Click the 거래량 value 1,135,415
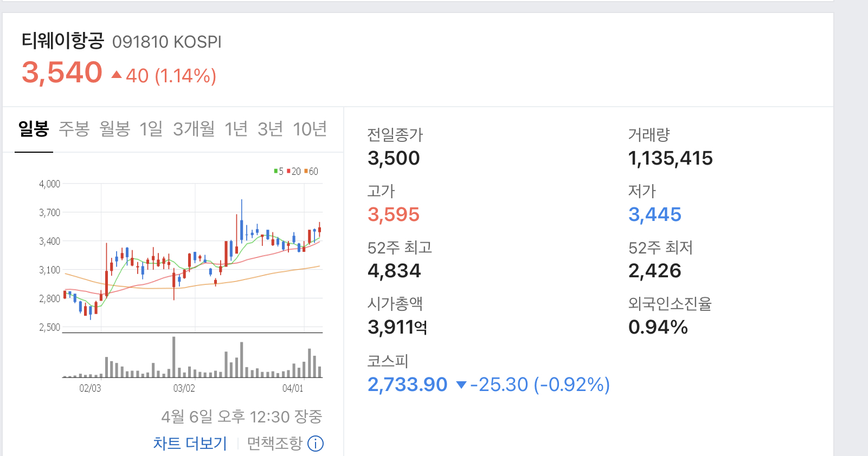Viewport: 868px width, 456px height. point(671,158)
